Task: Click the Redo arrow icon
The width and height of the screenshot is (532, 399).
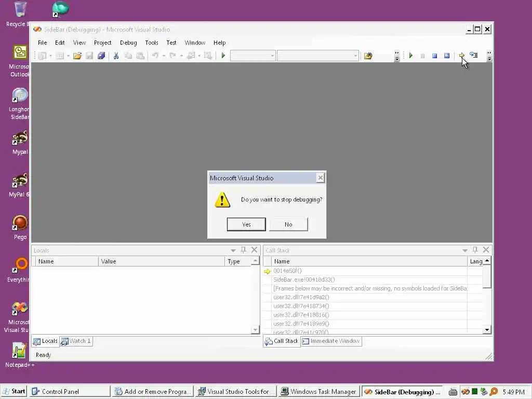Action: 172,55
